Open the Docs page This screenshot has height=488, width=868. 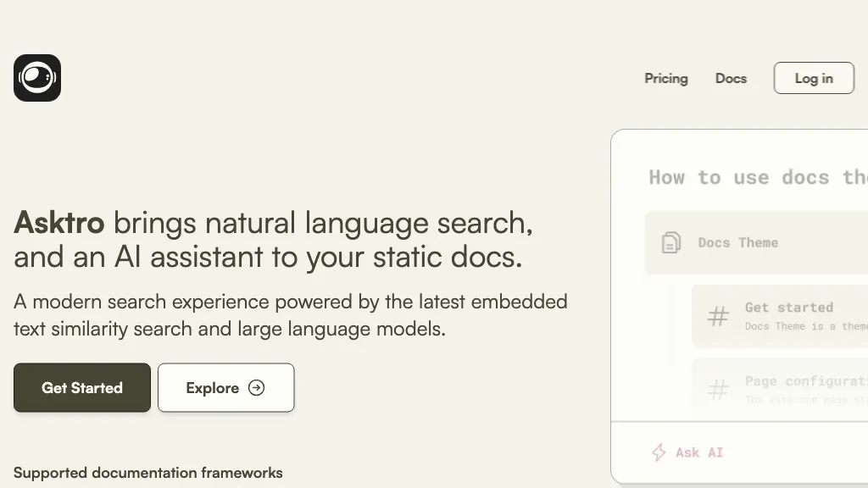point(731,78)
